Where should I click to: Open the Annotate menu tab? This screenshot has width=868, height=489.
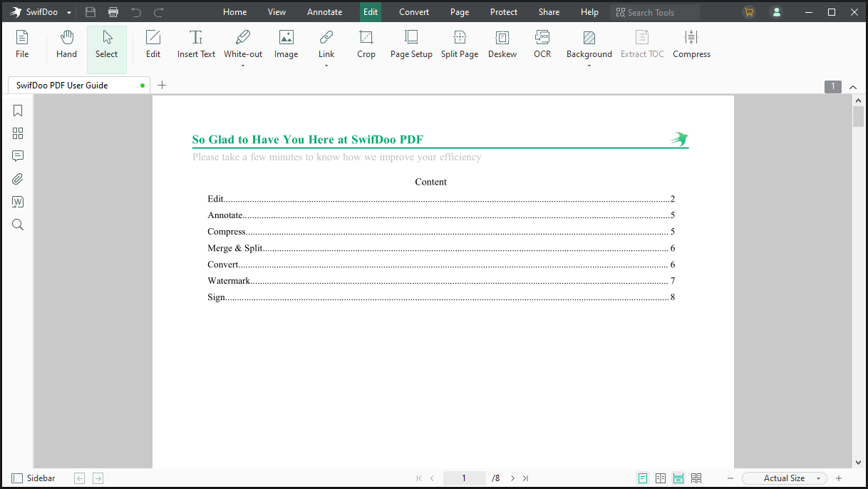(x=325, y=12)
